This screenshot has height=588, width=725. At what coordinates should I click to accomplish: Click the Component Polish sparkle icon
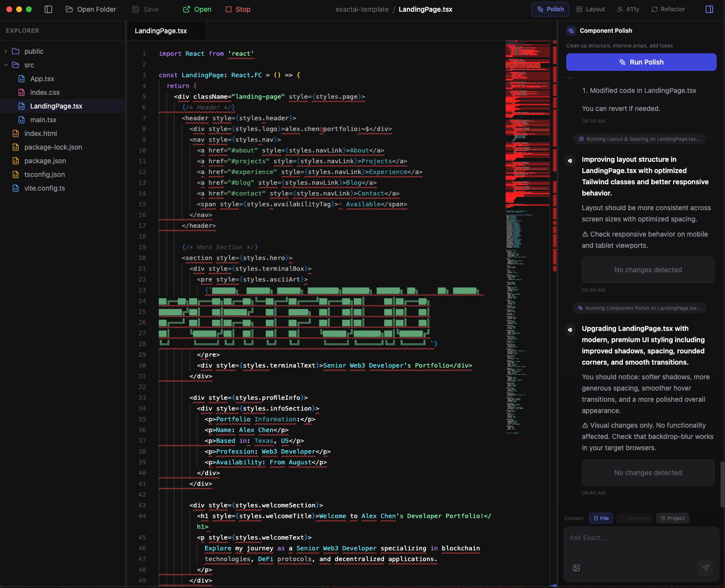click(x=571, y=31)
